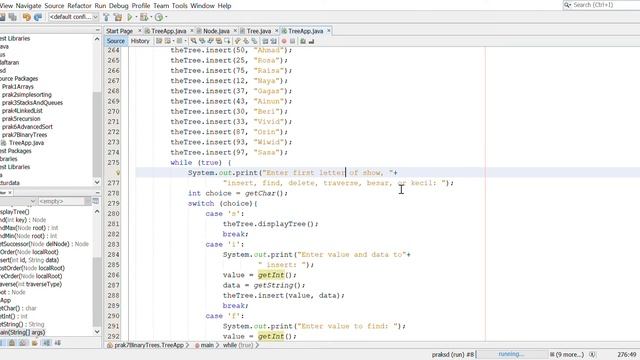
Task: Click the Comment icon in editor toolbar
Action: click(302, 41)
